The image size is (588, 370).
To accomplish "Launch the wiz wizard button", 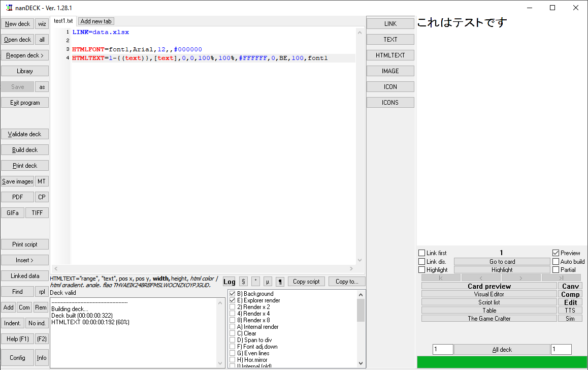I will point(42,24).
